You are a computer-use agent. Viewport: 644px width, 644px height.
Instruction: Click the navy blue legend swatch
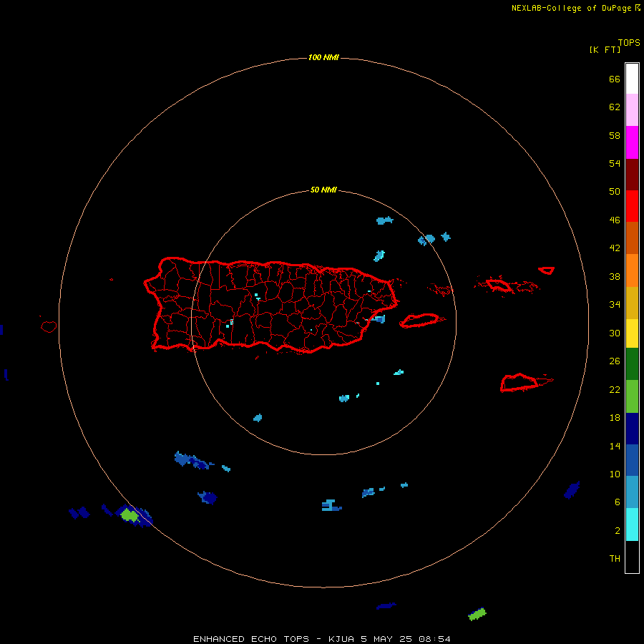632,429
